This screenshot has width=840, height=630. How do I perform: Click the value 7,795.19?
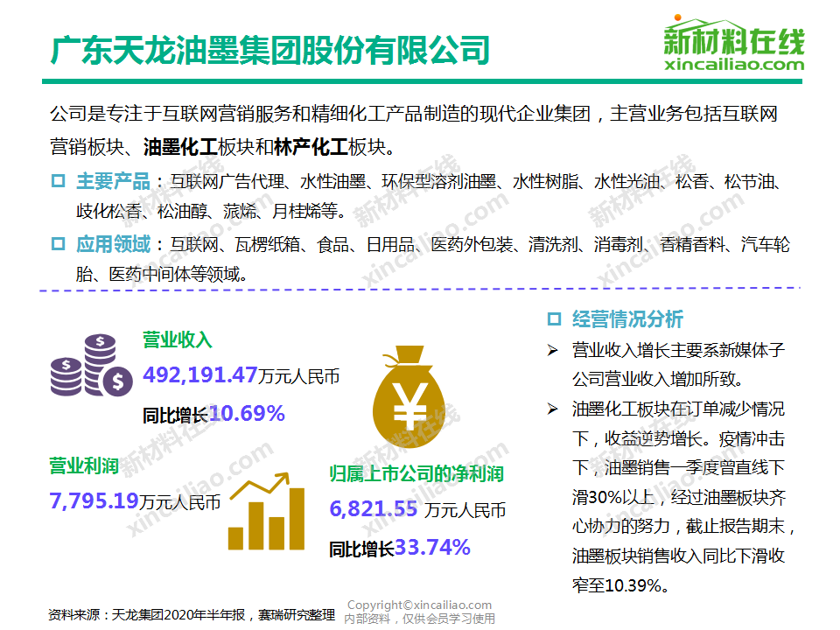point(94,500)
